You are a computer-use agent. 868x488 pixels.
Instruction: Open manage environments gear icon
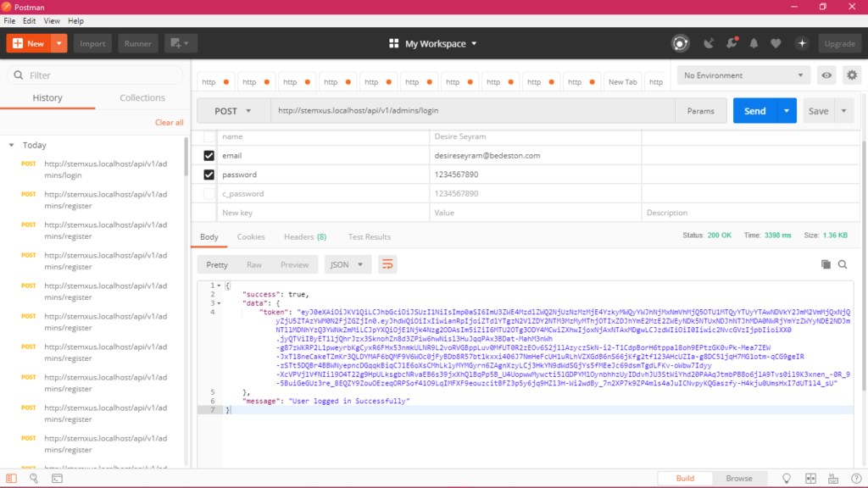click(851, 75)
